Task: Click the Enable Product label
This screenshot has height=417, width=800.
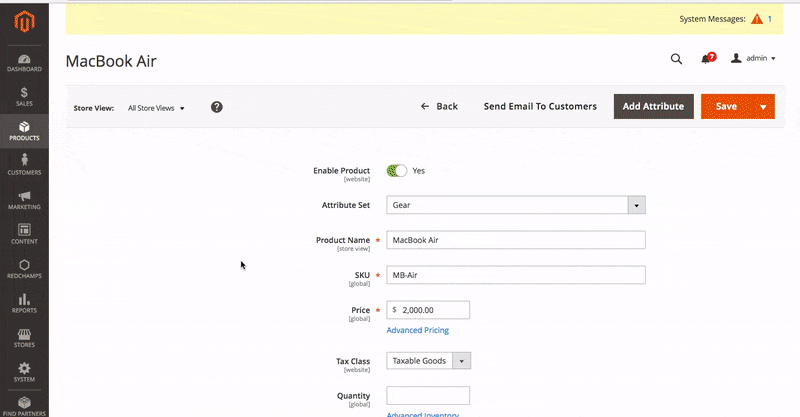Action: pos(341,170)
